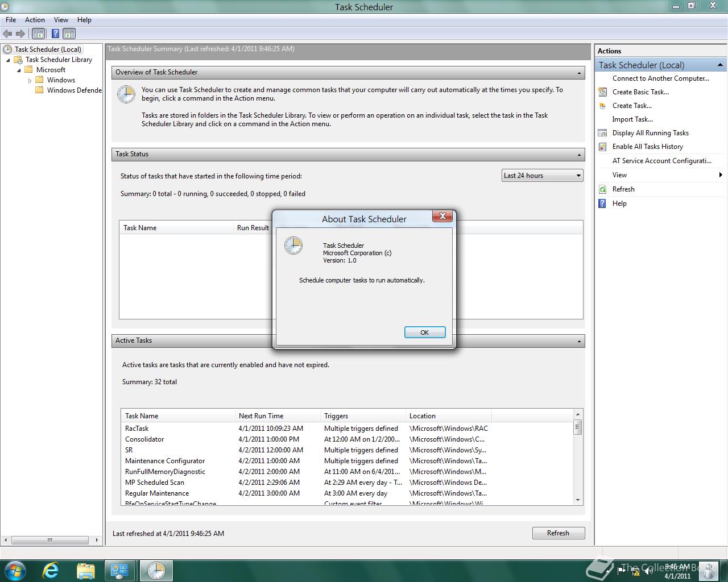Sort Active Tasks by Triggers column header
The width and height of the screenshot is (728, 582).
point(363,416)
